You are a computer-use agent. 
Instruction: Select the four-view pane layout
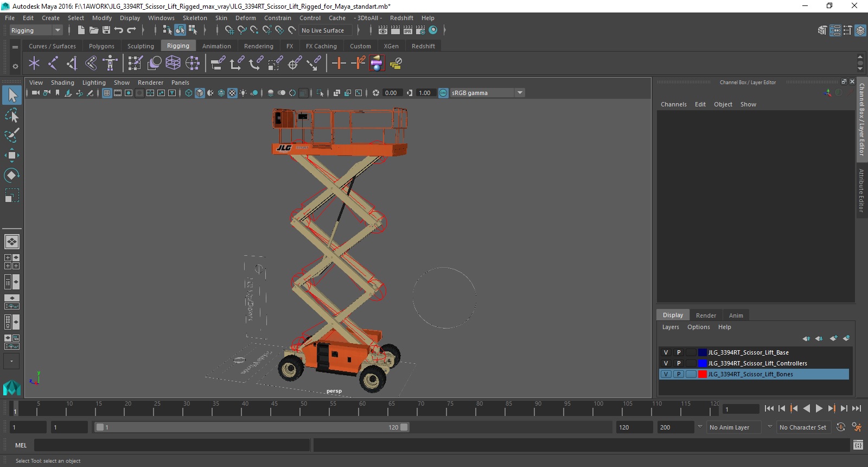12,262
